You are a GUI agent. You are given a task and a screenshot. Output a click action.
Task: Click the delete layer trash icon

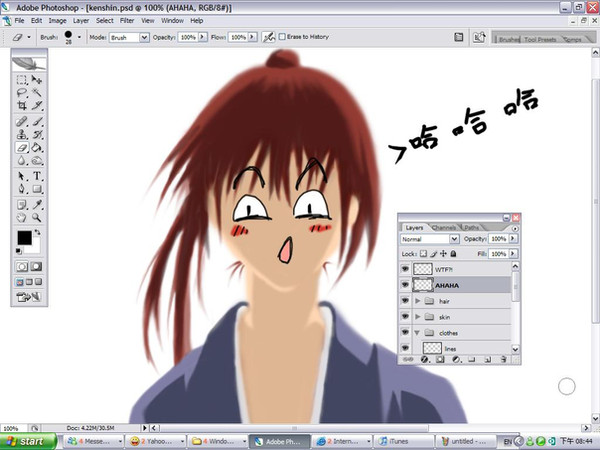tap(504, 359)
